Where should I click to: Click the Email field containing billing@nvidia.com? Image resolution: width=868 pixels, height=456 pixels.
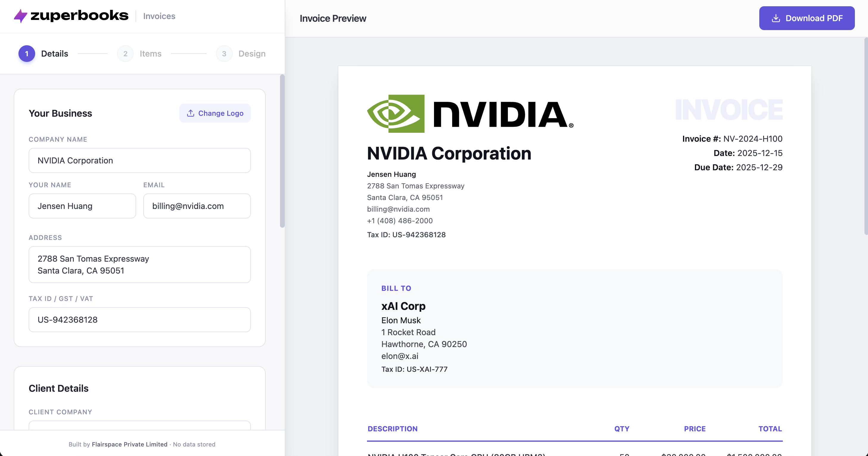pos(197,206)
